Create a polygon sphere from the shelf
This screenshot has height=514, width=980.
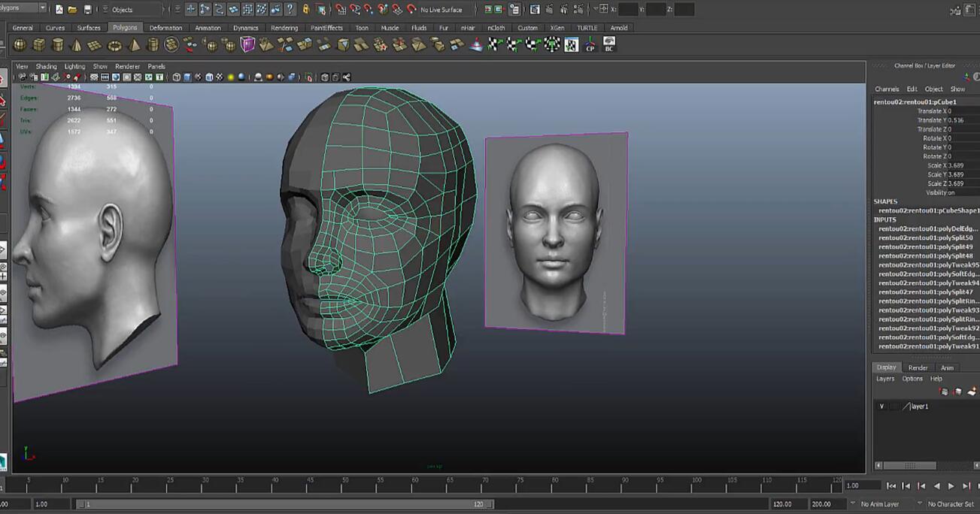[20, 45]
